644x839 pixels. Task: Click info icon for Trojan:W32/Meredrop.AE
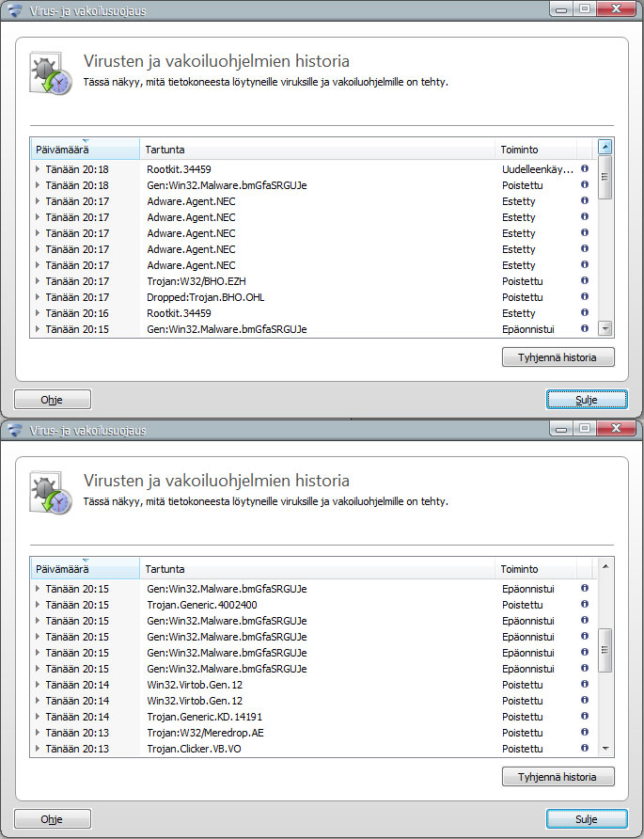[x=585, y=732]
